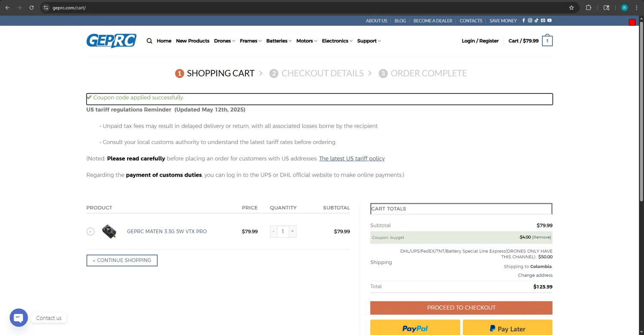Screen dimensions: 644x335
Task: Remove MATEN VTX product from cart
Action: pyautogui.click(x=91, y=232)
